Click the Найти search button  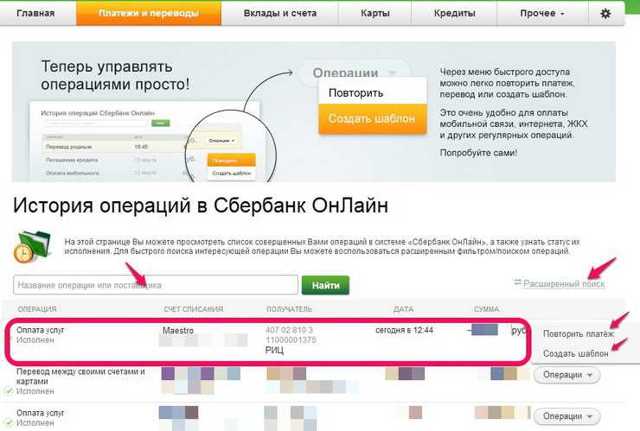[x=325, y=285]
